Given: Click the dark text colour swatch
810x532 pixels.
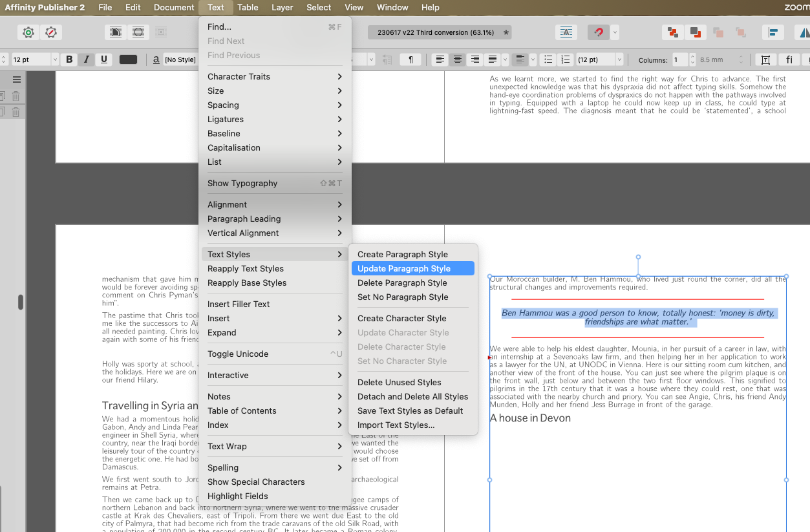Looking at the screenshot, I should 128,59.
